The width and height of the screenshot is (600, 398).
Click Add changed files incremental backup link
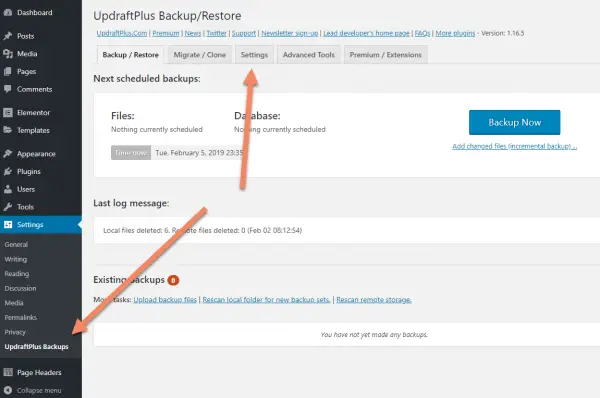pyautogui.click(x=514, y=146)
